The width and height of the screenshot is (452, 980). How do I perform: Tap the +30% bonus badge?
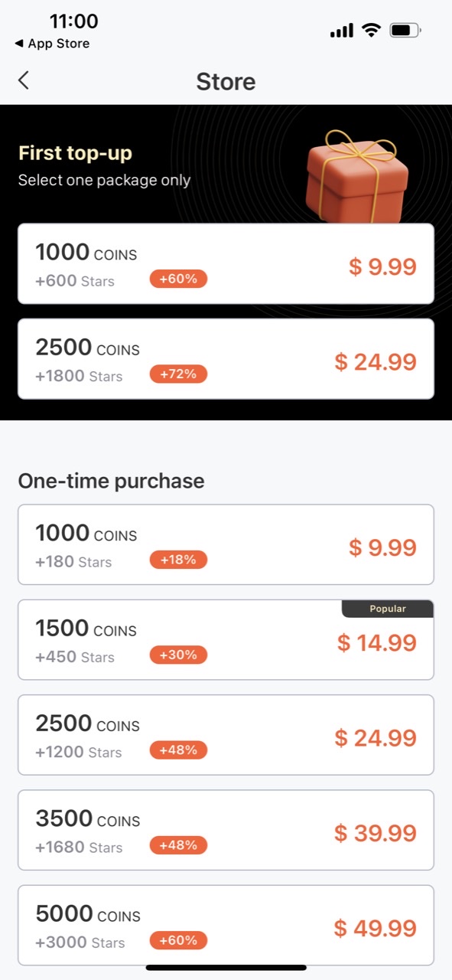(x=178, y=655)
